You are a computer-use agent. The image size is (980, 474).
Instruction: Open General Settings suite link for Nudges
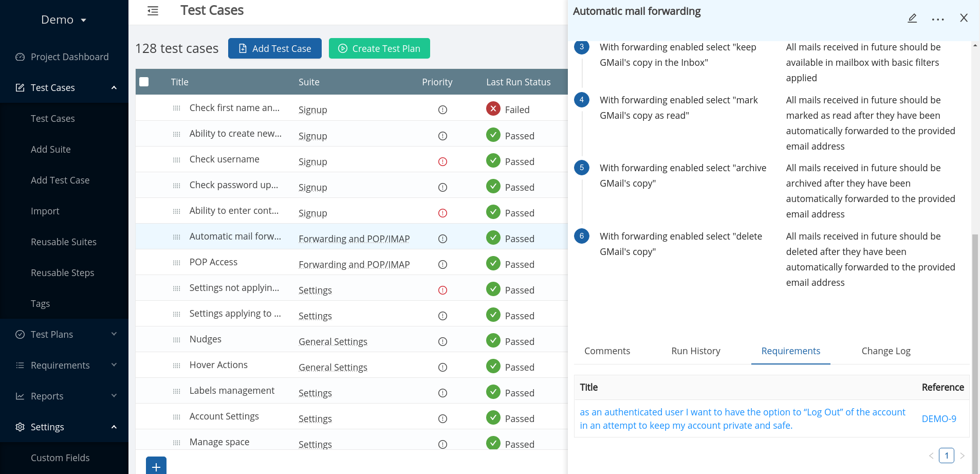(x=333, y=342)
